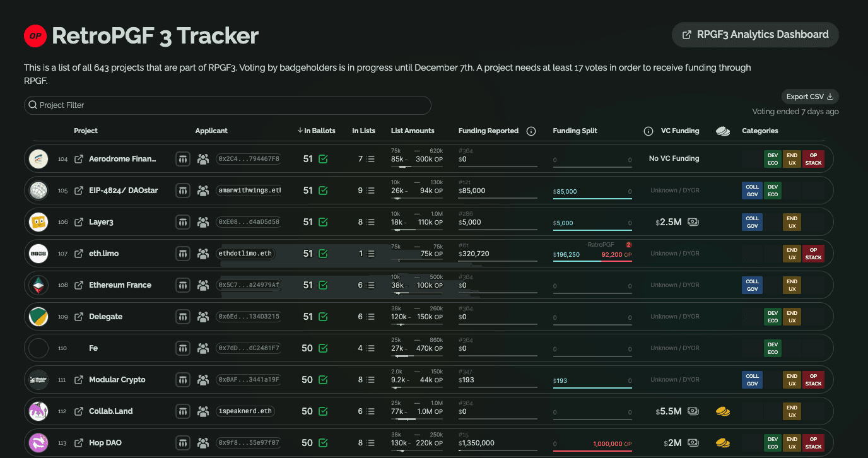Viewport: 868px width, 458px height.
Task: Expand the lists for Hop DAO
Action: coord(371,443)
